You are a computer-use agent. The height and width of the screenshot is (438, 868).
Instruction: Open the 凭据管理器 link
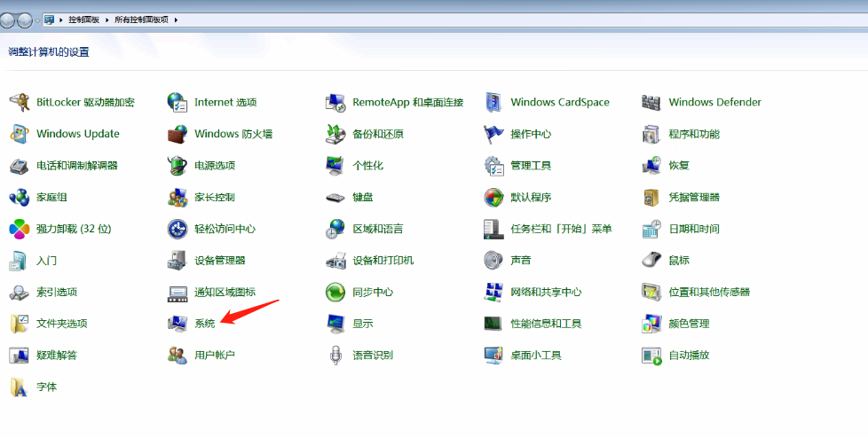coord(694,197)
